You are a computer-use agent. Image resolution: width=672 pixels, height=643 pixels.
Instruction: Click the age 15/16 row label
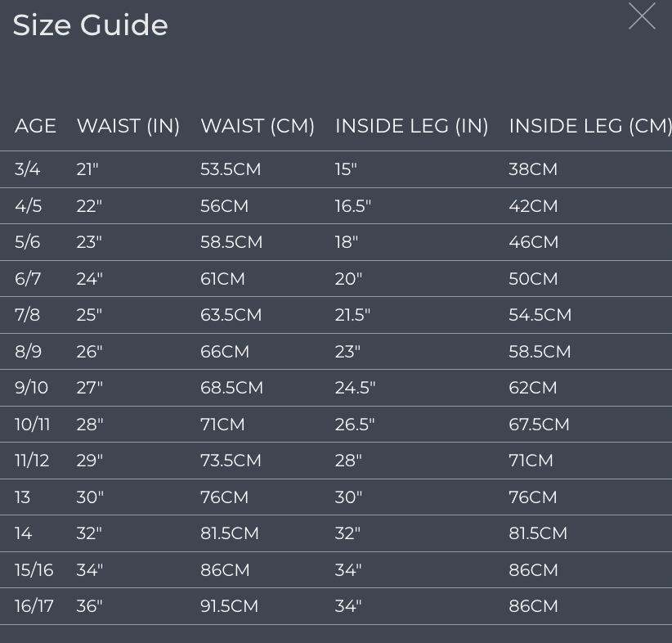tap(34, 570)
